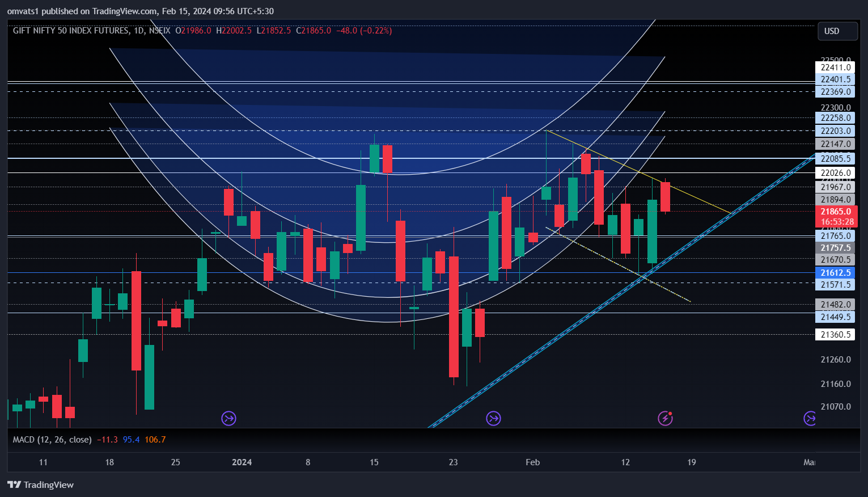Select the 21260.0 axis price value

[836, 360]
